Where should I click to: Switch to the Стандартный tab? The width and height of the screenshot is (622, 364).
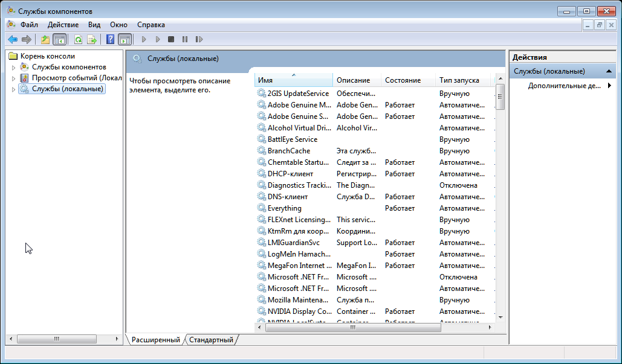pos(211,339)
